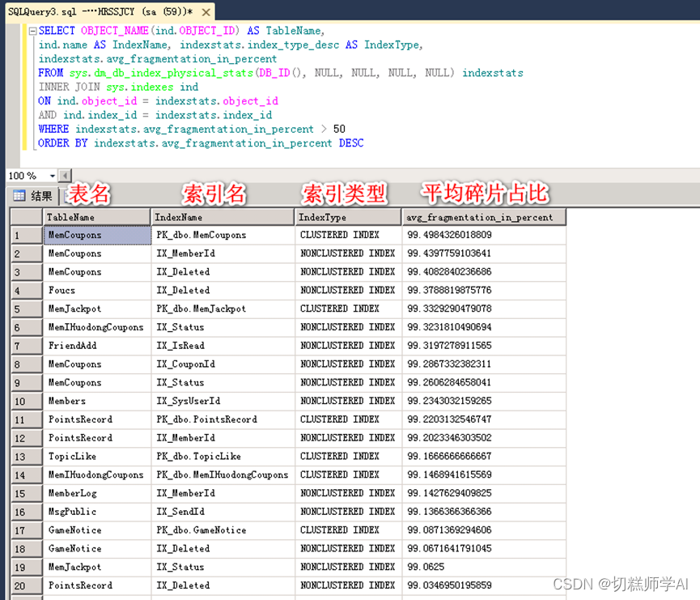Click MemCoupons cell in row 1
The height and width of the screenshot is (600, 700).
tap(97, 235)
